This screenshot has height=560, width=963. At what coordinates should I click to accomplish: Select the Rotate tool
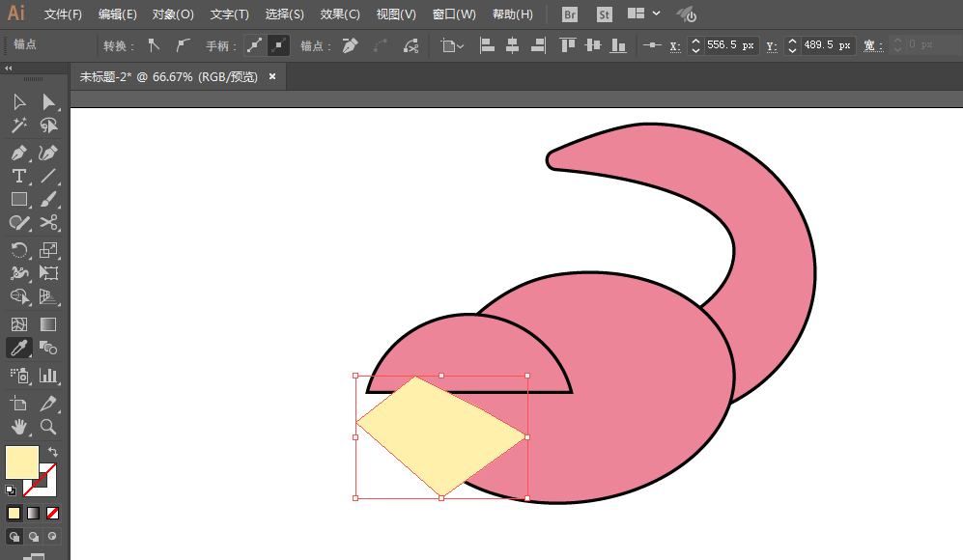[x=19, y=250]
